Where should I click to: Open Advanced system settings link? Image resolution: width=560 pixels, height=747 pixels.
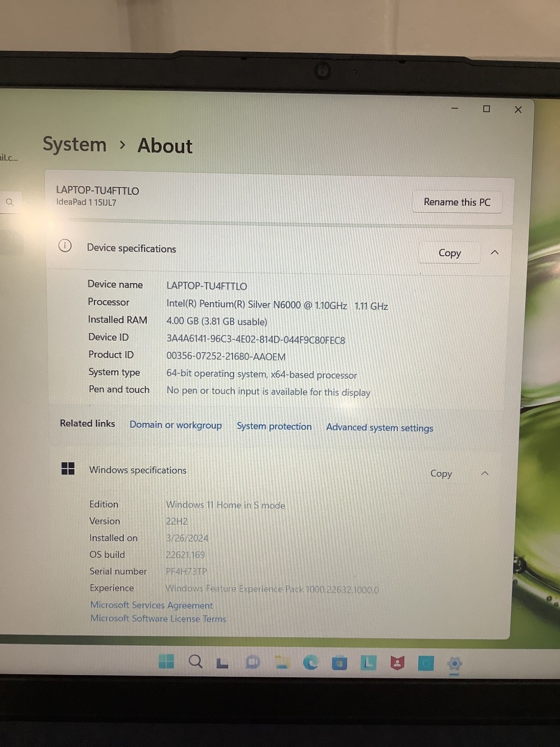point(379,428)
